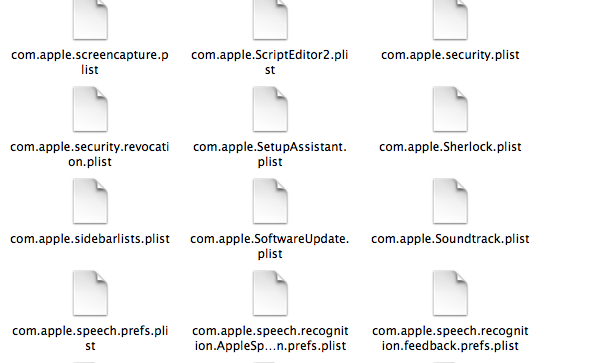The image size is (614, 363).
Task: Select the com.apple.security.plist file icon
Action: (450, 20)
